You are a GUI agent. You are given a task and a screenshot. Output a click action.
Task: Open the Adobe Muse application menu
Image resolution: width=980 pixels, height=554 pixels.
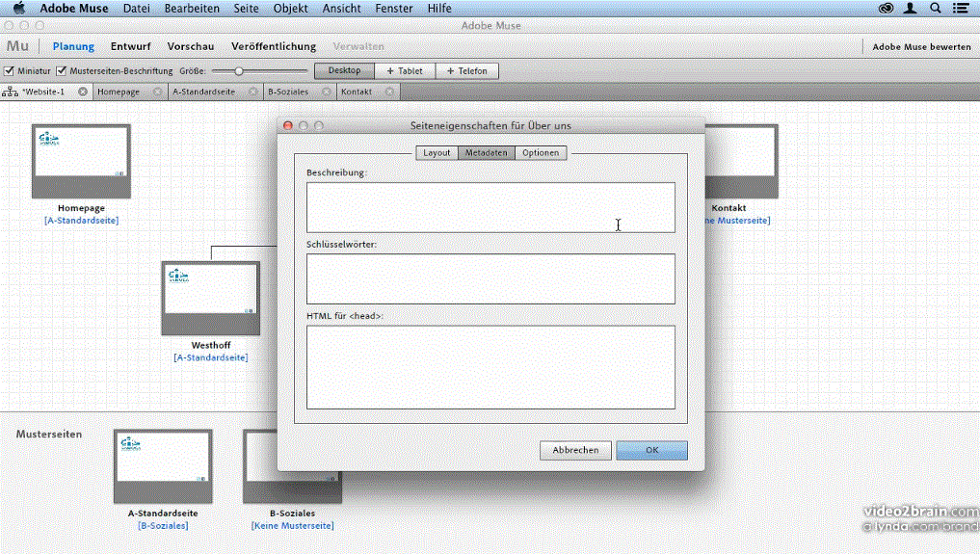[74, 8]
